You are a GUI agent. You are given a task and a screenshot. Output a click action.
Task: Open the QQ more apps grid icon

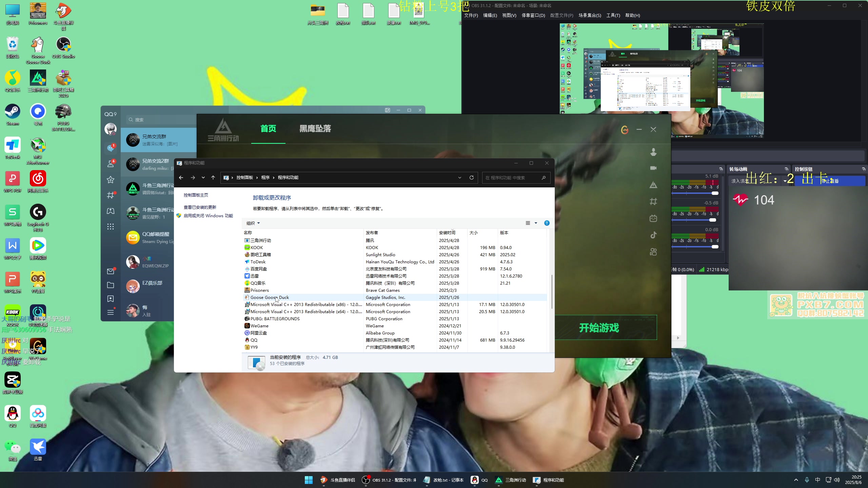click(x=111, y=227)
